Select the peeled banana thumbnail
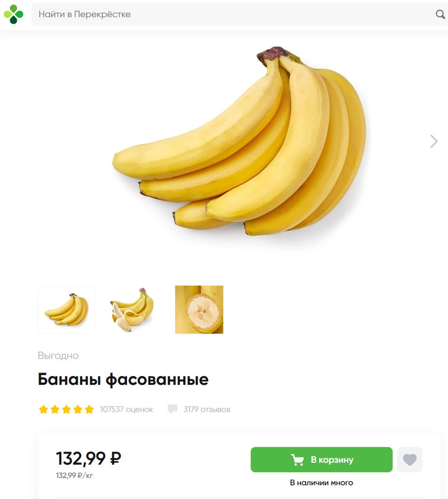The height and width of the screenshot is (499, 448). (132, 309)
